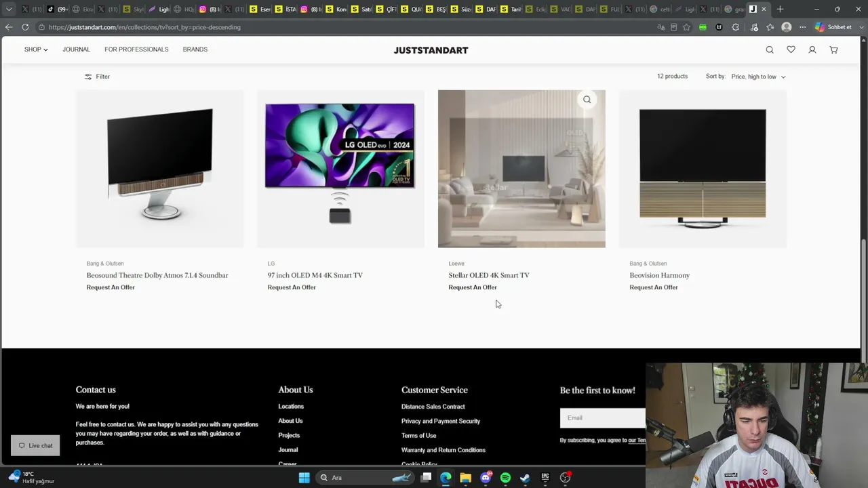Open a new browser tab
This screenshot has height=488, width=868.
(780, 9)
